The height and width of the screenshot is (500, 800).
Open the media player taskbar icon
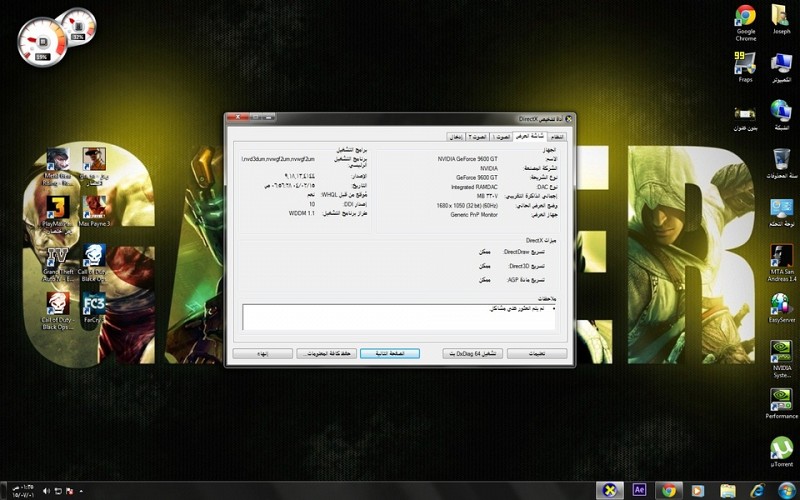[697, 490]
